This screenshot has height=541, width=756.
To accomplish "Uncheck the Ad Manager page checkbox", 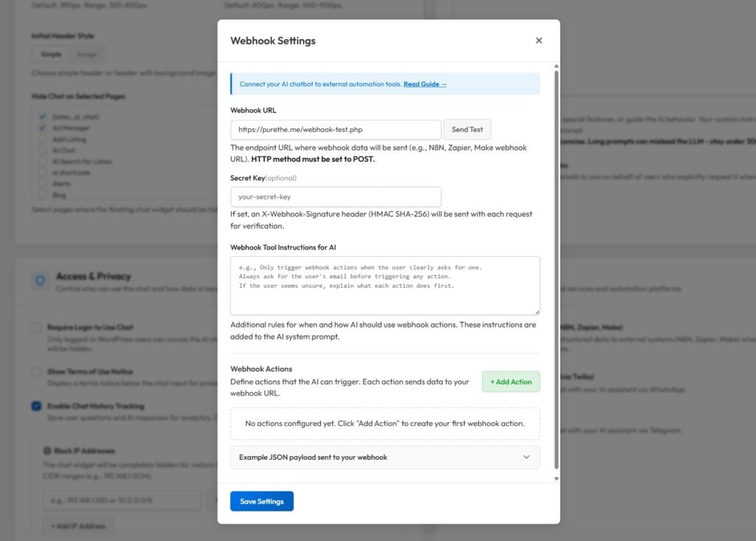I will point(43,128).
